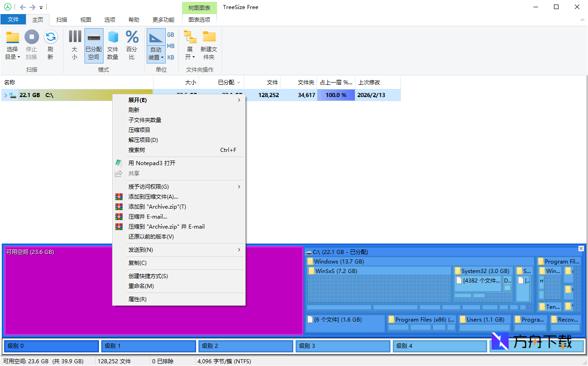Enable the MB unit option
The height and width of the screenshot is (366, 588).
(x=170, y=46)
